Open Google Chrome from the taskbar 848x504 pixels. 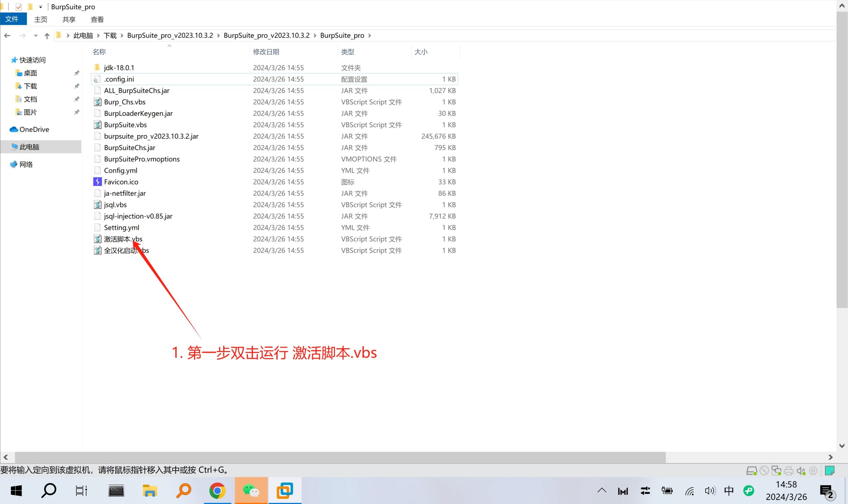click(x=217, y=490)
